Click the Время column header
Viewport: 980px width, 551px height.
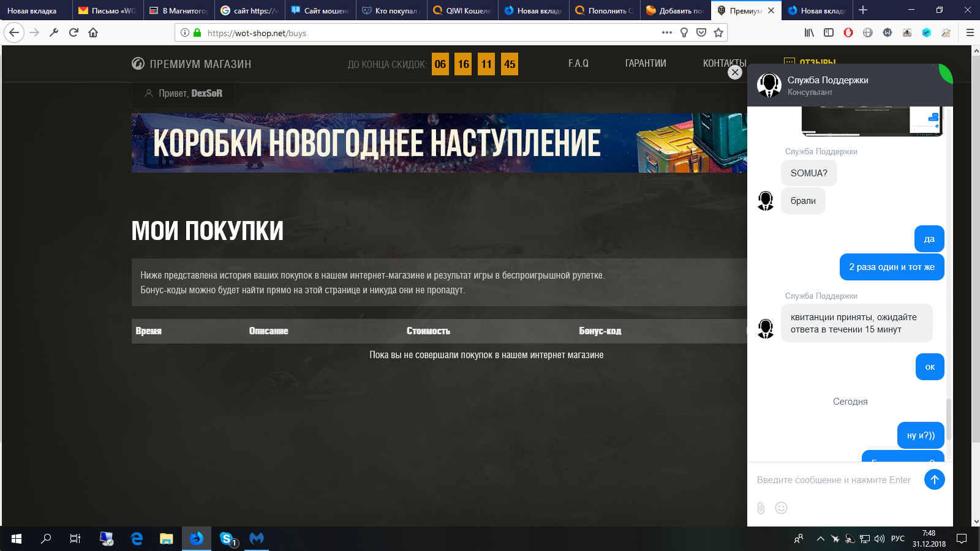pos(149,331)
